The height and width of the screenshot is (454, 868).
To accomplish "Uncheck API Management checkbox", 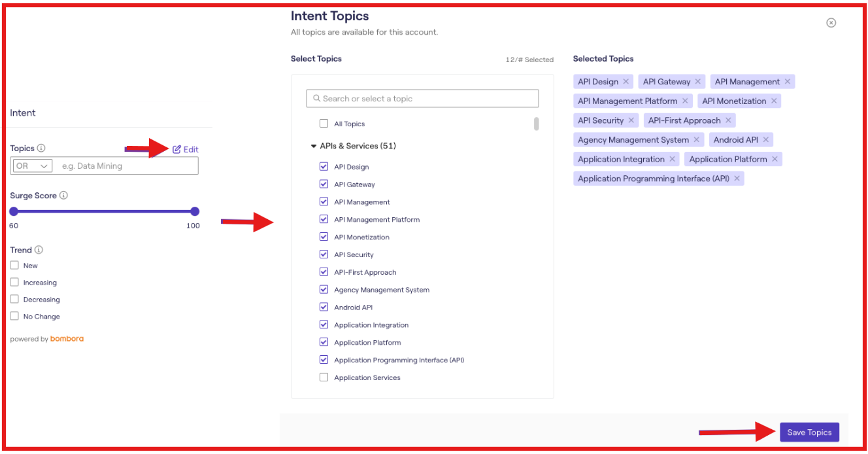I will pyautogui.click(x=324, y=202).
